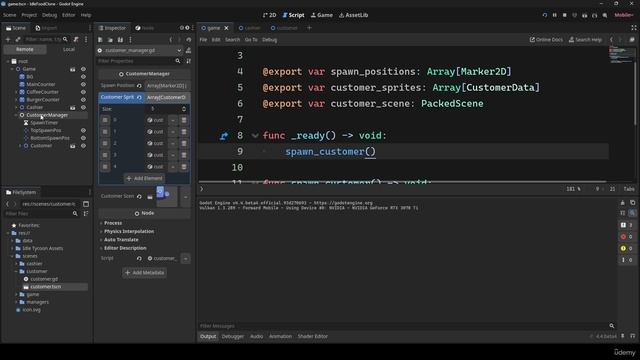Screen dimensions: 640x360
Task: Click Add Metadata button
Action: click(144, 273)
